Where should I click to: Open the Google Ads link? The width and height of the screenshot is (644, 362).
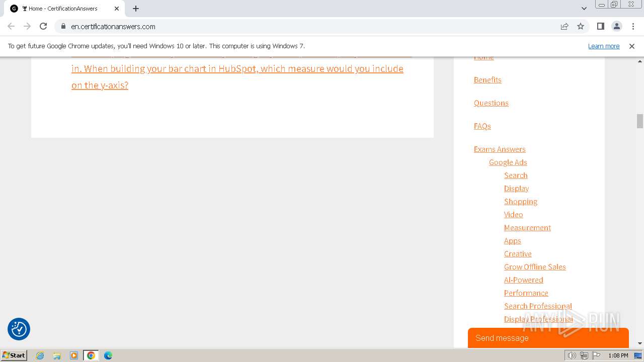click(508, 162)
